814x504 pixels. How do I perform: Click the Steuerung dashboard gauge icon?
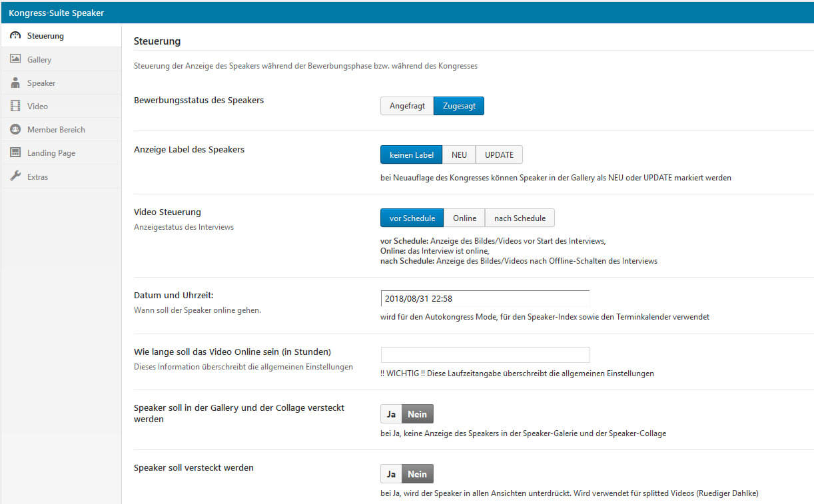[x=15, y=36]
